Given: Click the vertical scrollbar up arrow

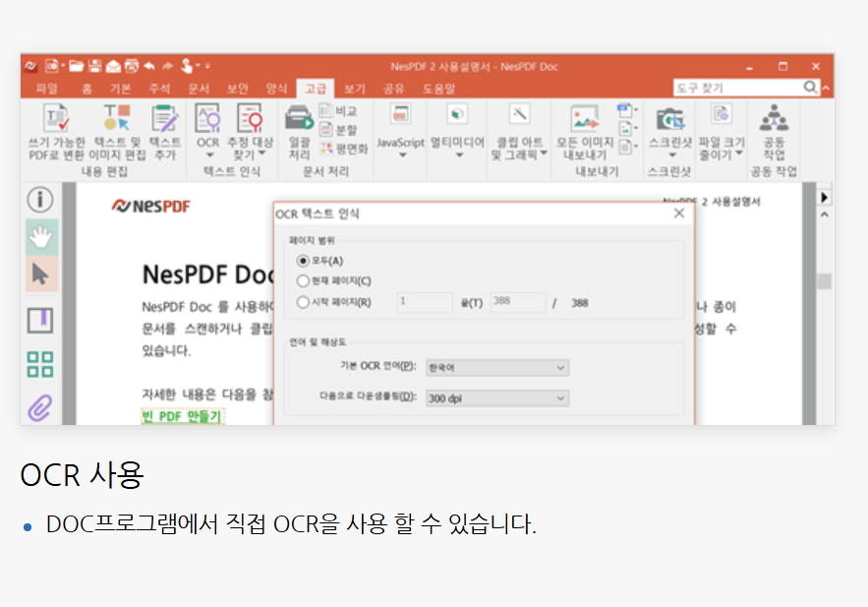Looking at the screenshot, I should tap(825, 214).
